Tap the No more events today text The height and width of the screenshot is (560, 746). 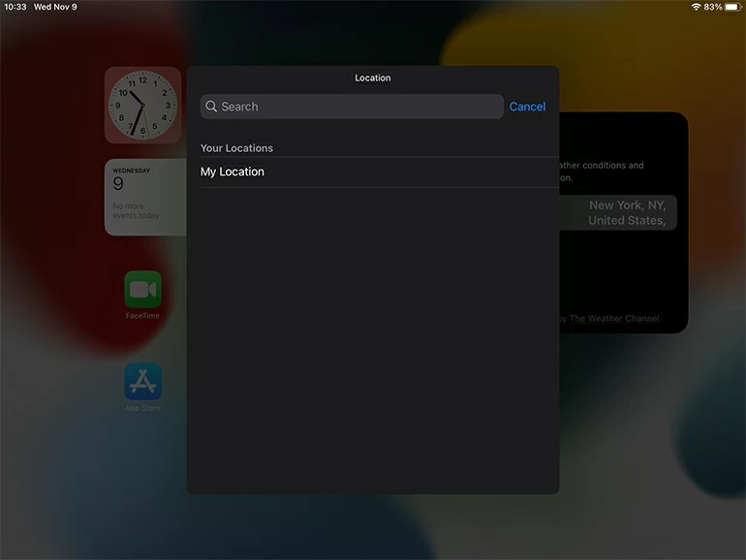click(x=136, y=210)
